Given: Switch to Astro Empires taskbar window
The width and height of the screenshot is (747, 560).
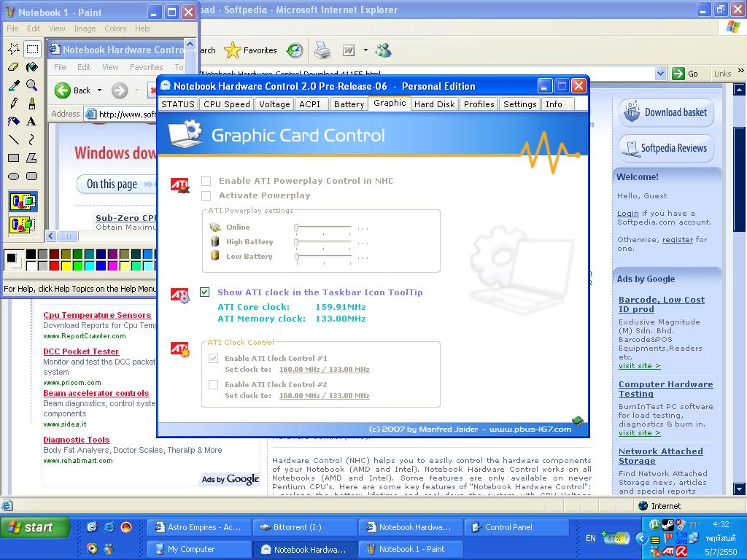Looking at the screenshot, I should 198,527.
